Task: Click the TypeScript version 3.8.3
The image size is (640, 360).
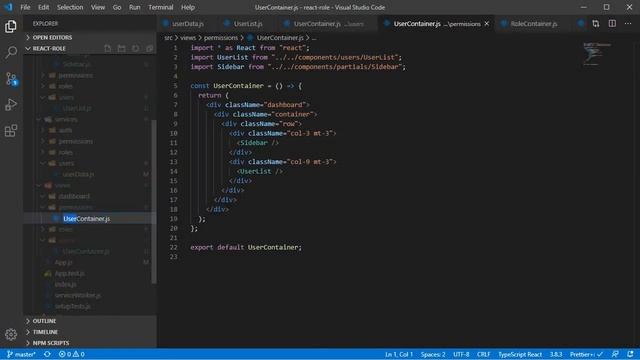Action: [x=556, y=354]
